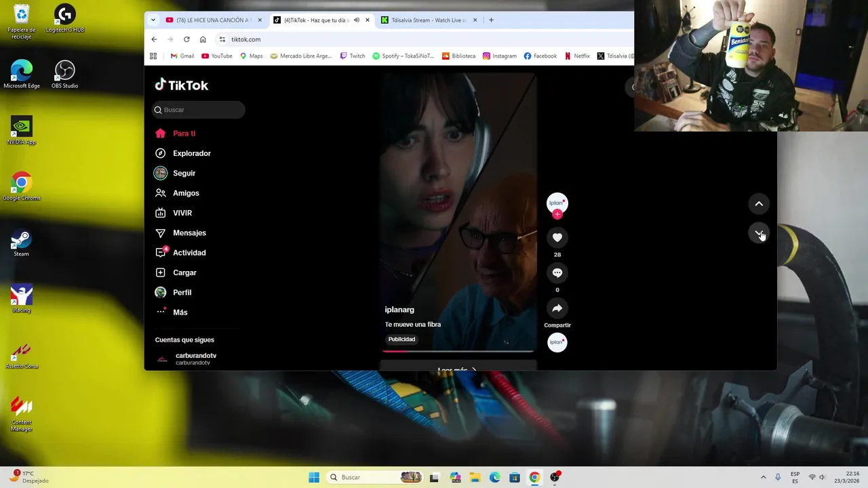The height and width of the screenshot is (488, 868).
Task: Open Chrome tab search dropdown
Action: (153, 20)
